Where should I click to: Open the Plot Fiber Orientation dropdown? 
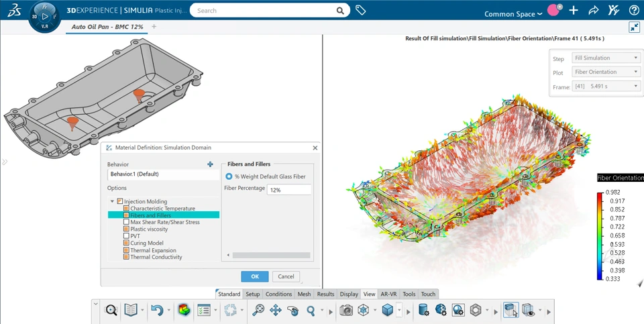pos(606,72)
